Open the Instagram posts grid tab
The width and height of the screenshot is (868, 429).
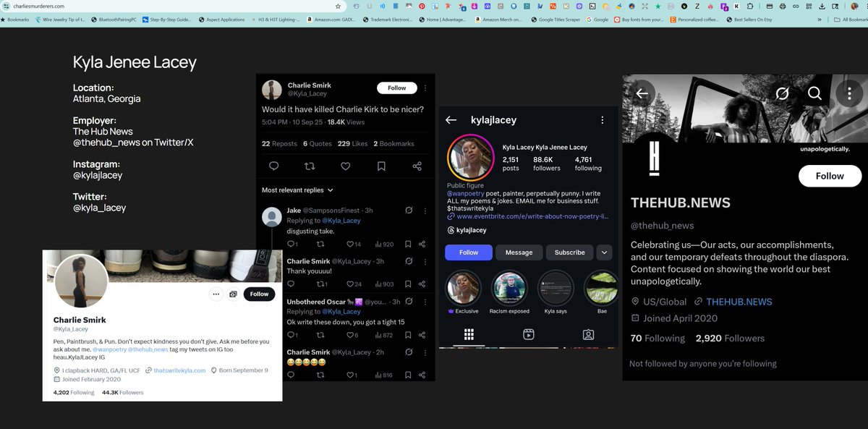469,334
